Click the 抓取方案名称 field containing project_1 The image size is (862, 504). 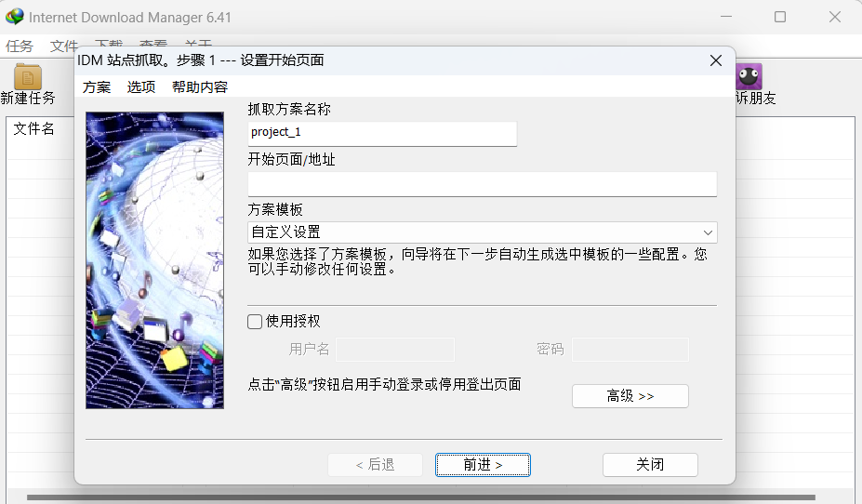[x=382, y=134]
